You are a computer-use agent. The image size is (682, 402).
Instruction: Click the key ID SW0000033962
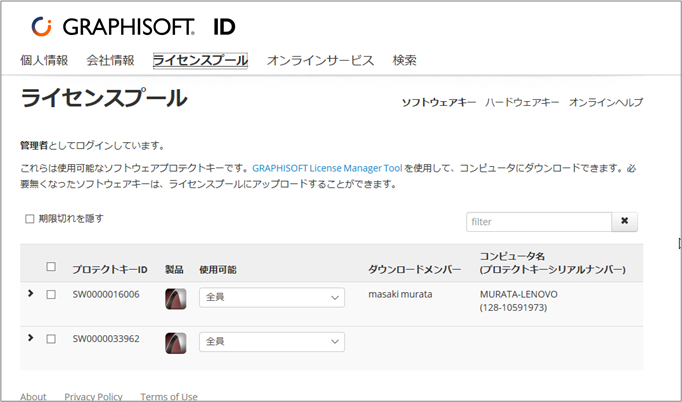pyautogui.click(x=106, y=339)
